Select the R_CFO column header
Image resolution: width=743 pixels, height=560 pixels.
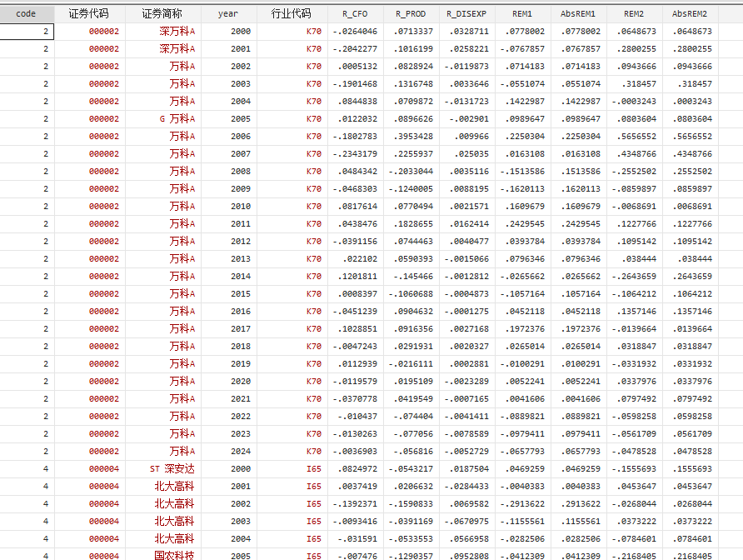[x=355, y=14]
